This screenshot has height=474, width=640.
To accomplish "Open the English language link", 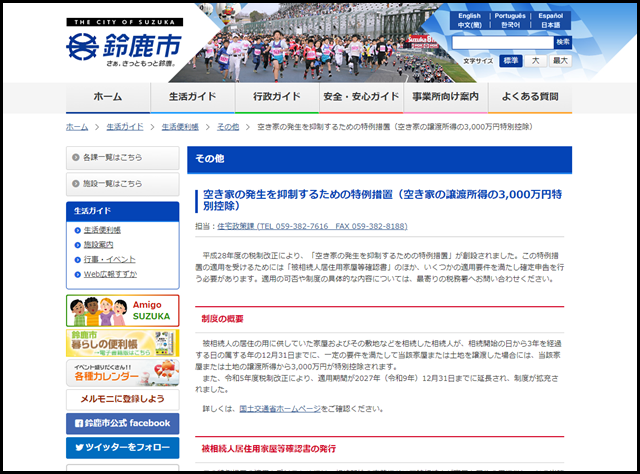I will [x=469, y=16].
